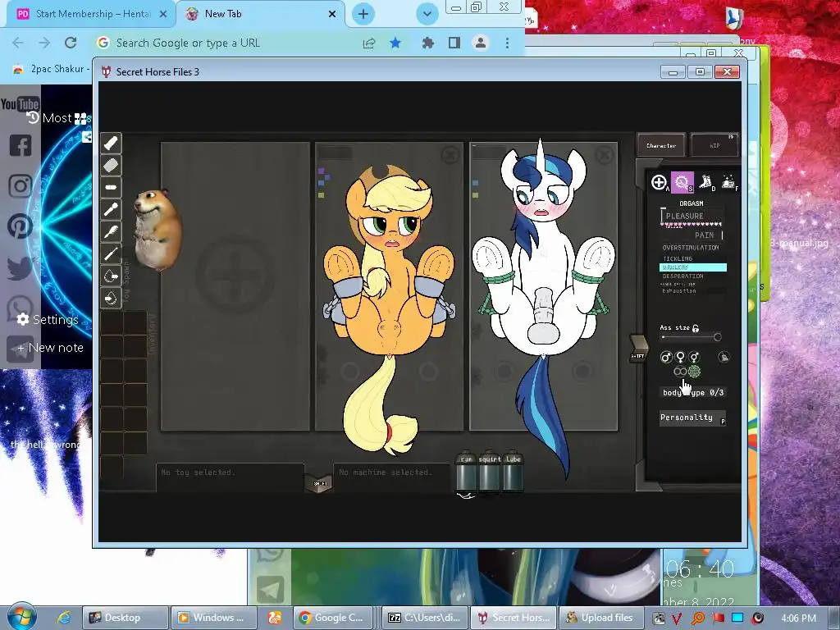Image resolution: width=840 pixels, height=630 pixels.
Task: Open Settings in left sidebar
Action: coord(48,320)
